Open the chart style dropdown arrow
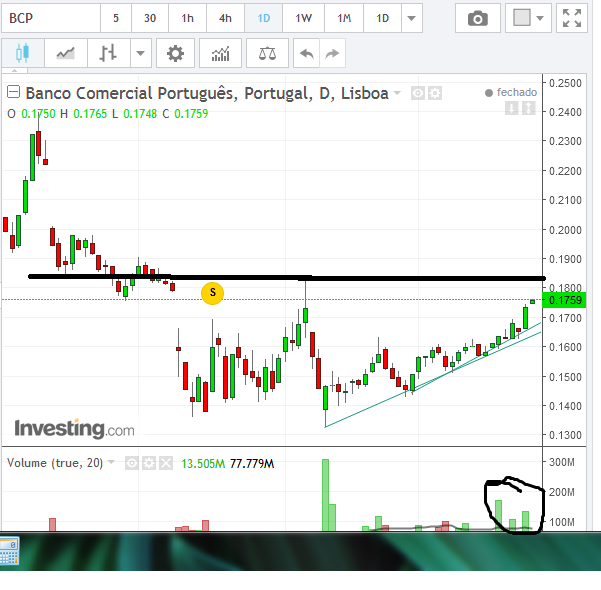This screenshot has width=601, height=590. [141, 53]
